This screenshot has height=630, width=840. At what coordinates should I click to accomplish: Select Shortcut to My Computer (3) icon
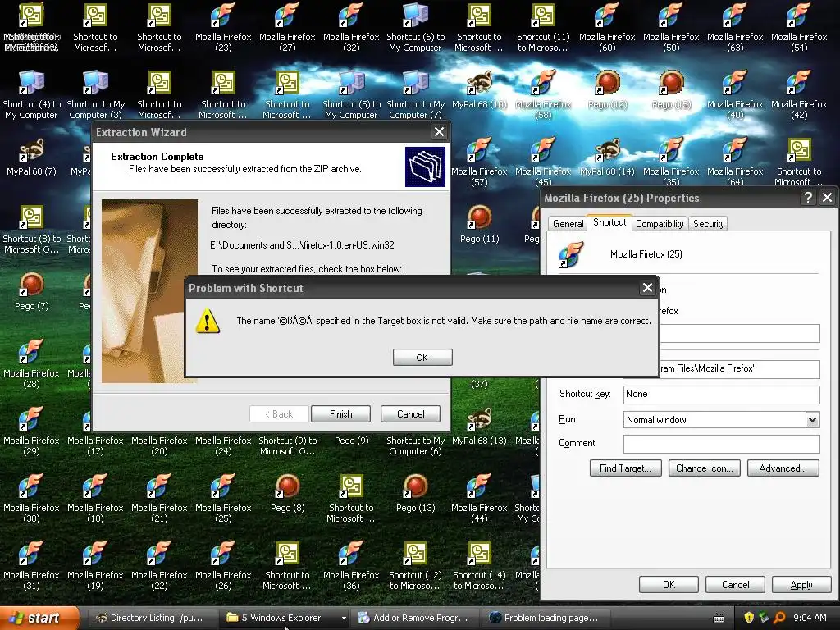pos(96,95)
